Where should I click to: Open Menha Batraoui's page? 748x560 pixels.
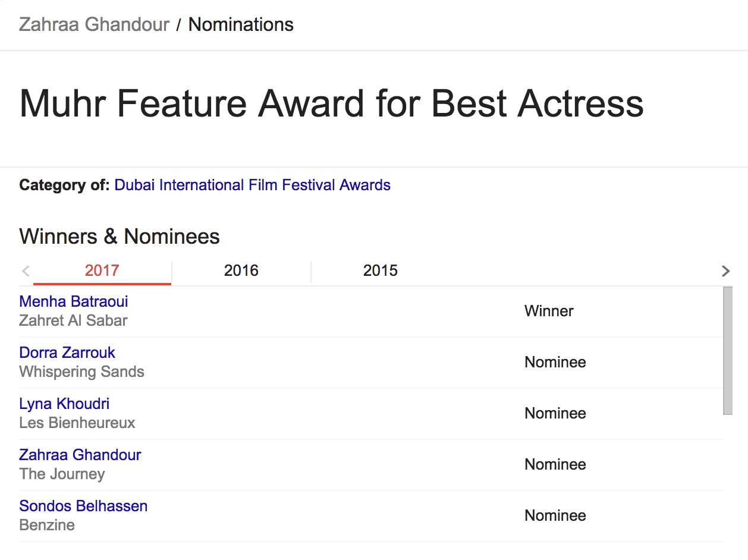74,301
